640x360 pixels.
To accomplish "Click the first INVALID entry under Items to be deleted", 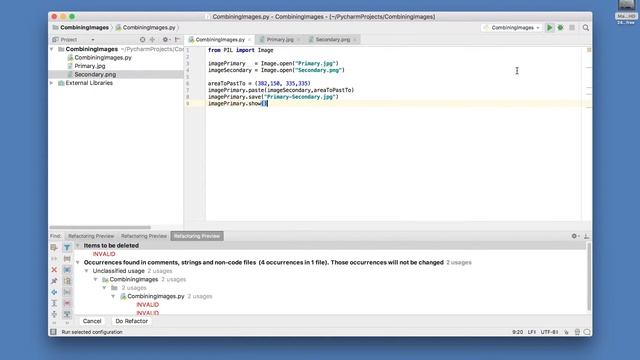I will pos(104,254).
